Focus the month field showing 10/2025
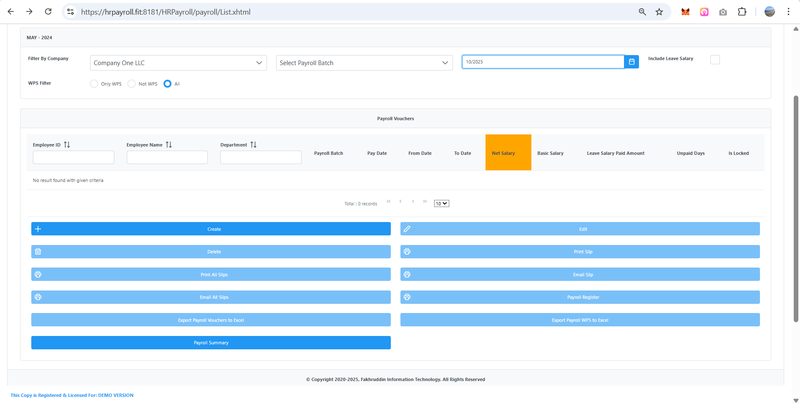Screen dimensions: 800x404 coord(543,62)
